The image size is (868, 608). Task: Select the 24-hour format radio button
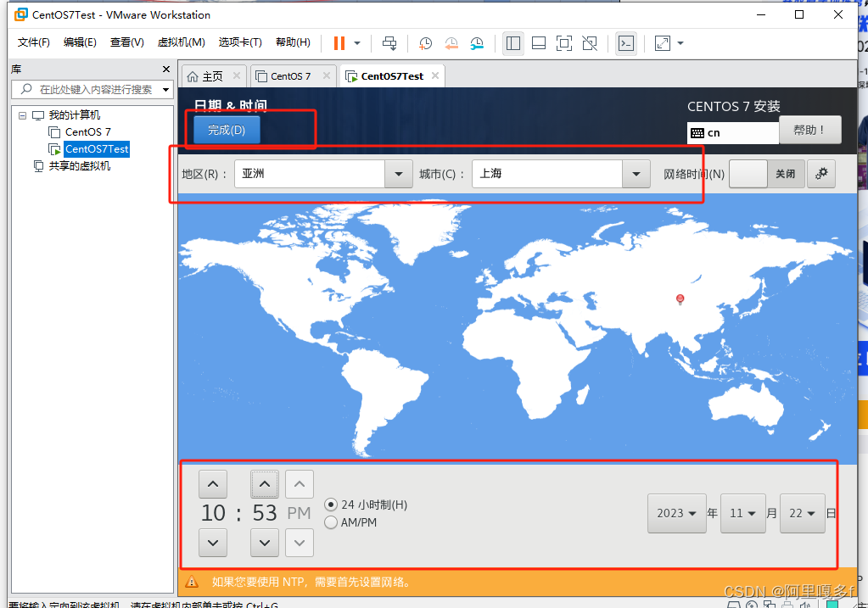pos(332,505)
